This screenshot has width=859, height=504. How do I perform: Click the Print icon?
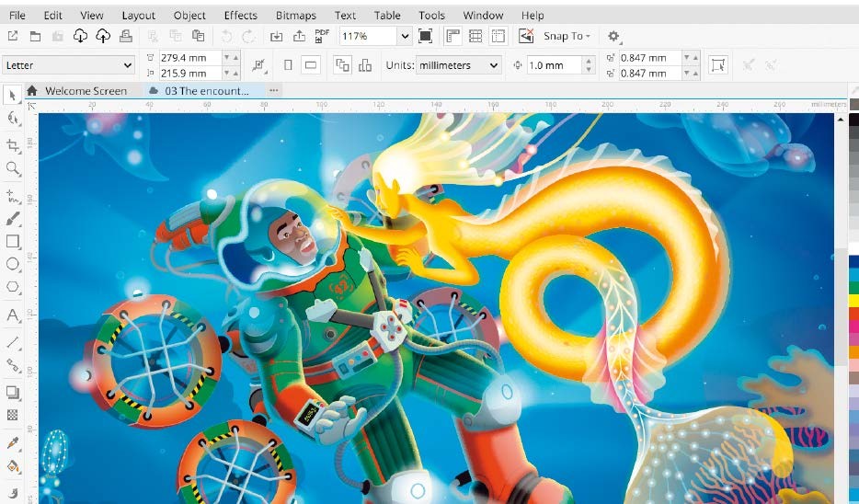pyautogui.click(x=126, y=36)
